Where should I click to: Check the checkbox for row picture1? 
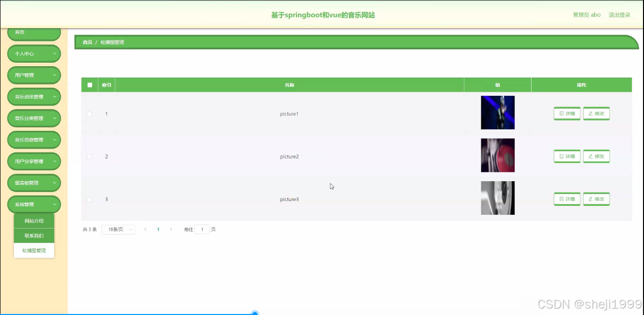pos(89,114)
